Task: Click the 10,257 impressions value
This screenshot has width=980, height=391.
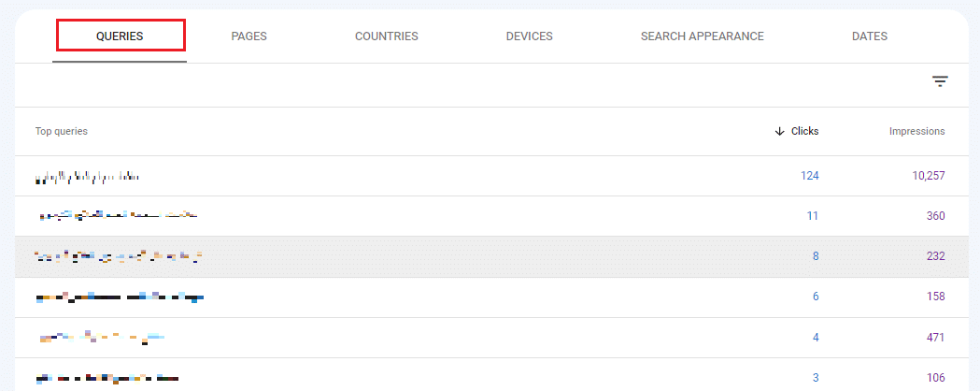Action: (x=928, y=176)
